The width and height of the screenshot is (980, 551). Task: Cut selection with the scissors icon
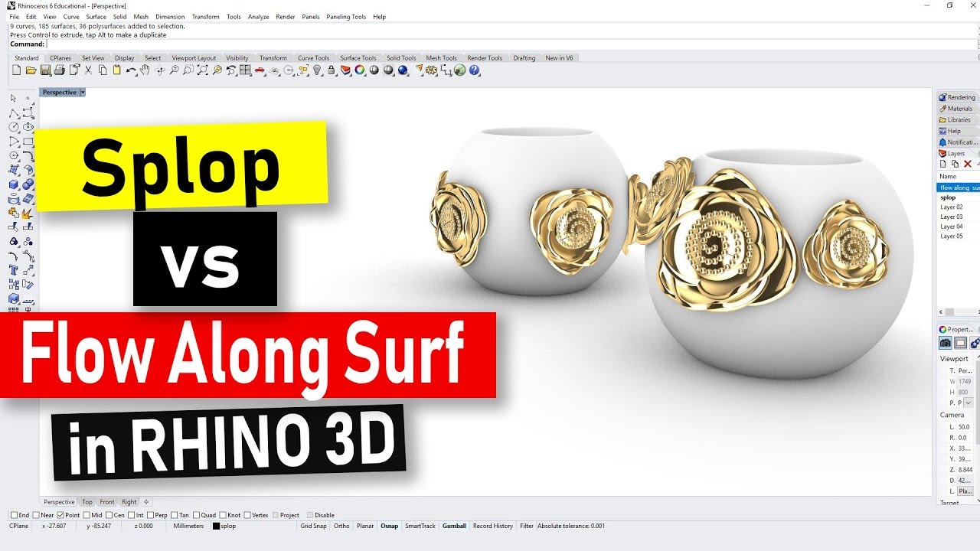point(88,70)
